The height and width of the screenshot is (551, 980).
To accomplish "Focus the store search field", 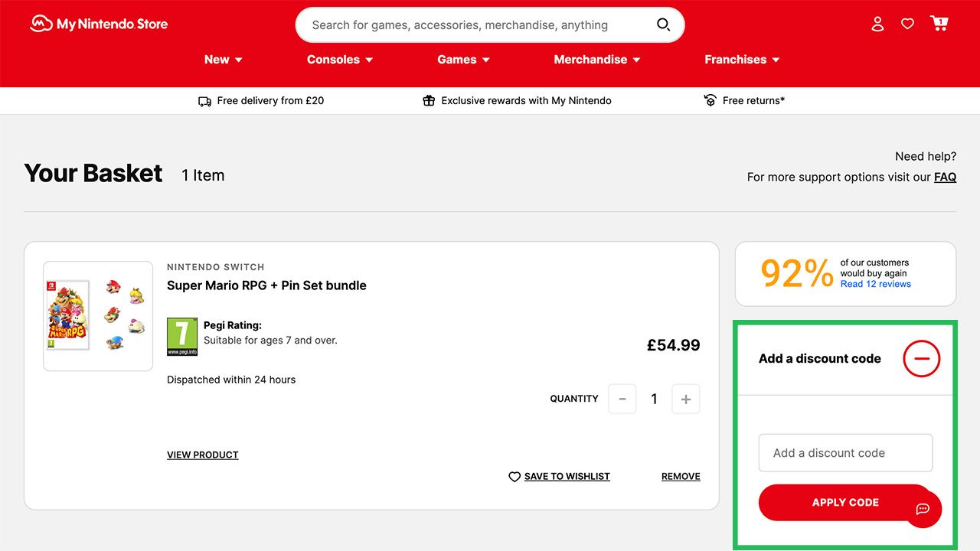I will 490,25.
